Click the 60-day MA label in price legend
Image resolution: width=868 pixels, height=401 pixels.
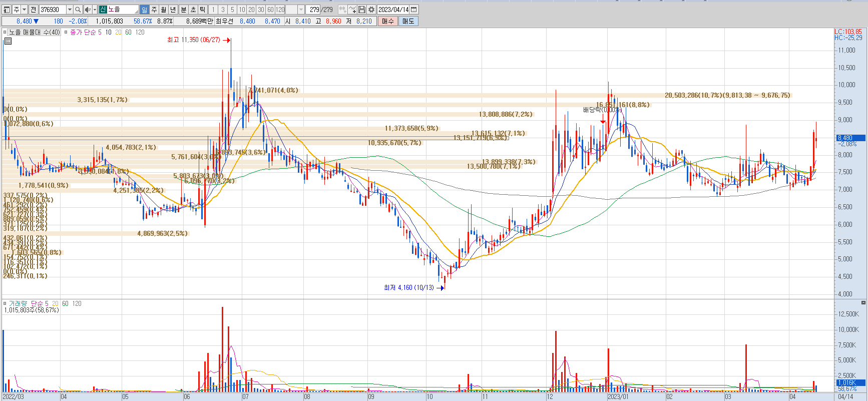[128, 32]
